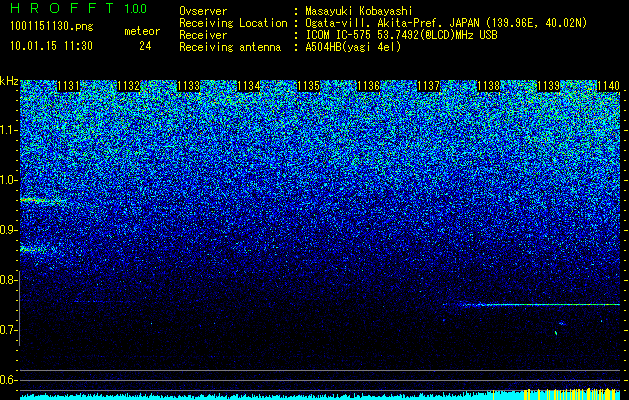Click the ICOM IC-575 53.7492 MHz USB text
629x400 pixels.
[402, 35]
